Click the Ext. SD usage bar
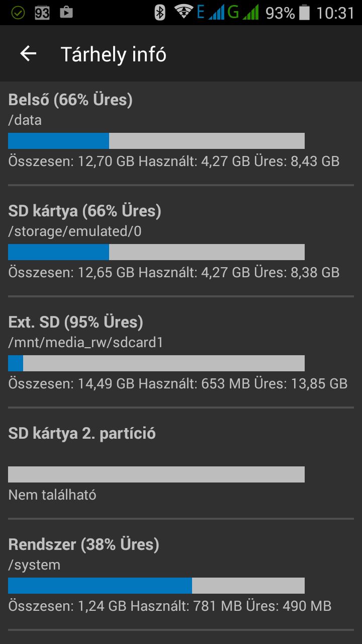This screenshot has width=362, height=644. pos(156,363)
